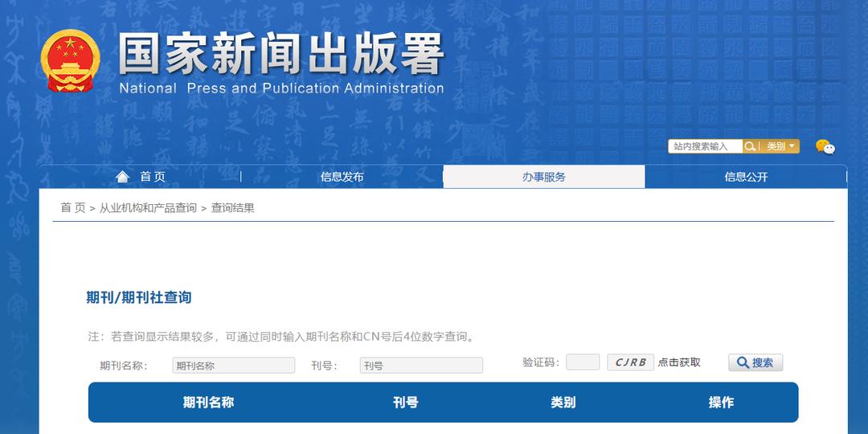
Task: Click the national emblem logo
Action: click(70, 61)
